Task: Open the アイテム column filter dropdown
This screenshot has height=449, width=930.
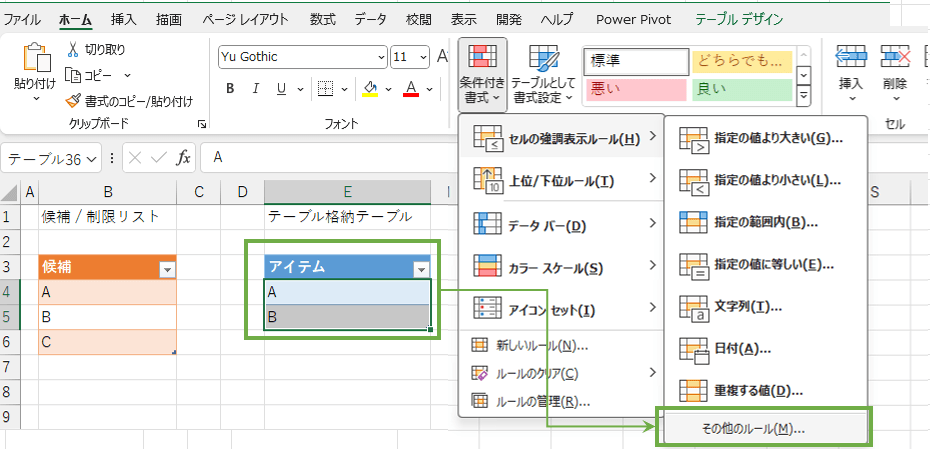Action: (x=421, y=270)
